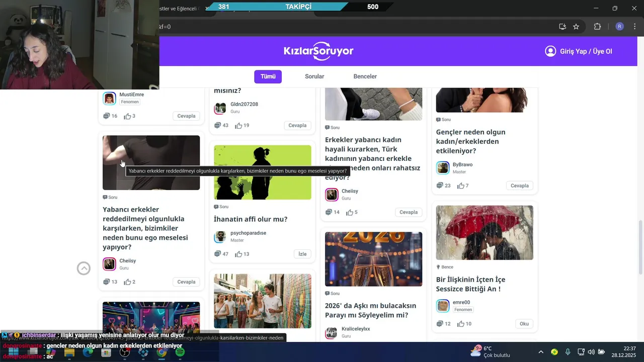This screenshot has height=362, width=644.
Task: Switch to the Sorular tab
Action: (x=314, y=76)
